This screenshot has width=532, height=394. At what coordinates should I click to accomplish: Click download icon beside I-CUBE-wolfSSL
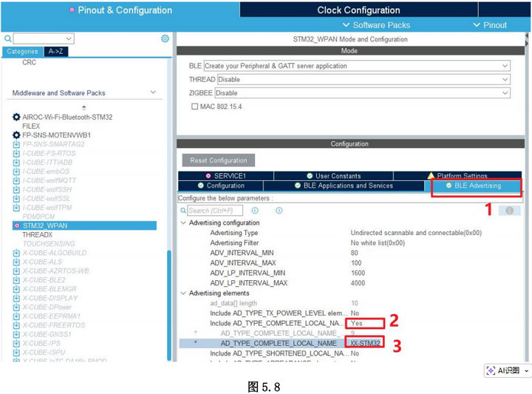[16, 199]
